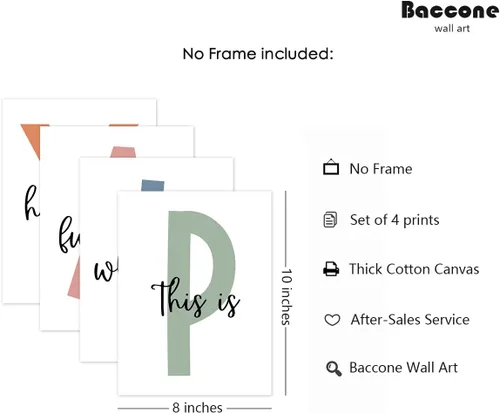Select the green letter P print
Image resolution: width=500 pixels, height=413 pixels.
(x=195, y=293)
